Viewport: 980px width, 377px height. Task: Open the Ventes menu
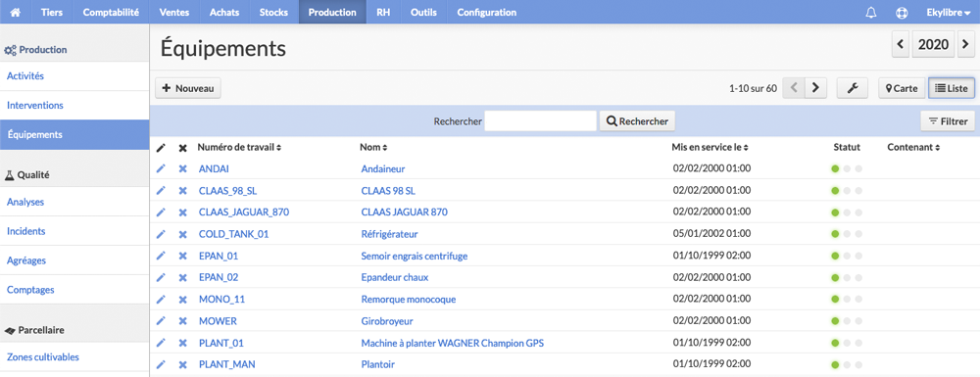[x=174, y=13]
